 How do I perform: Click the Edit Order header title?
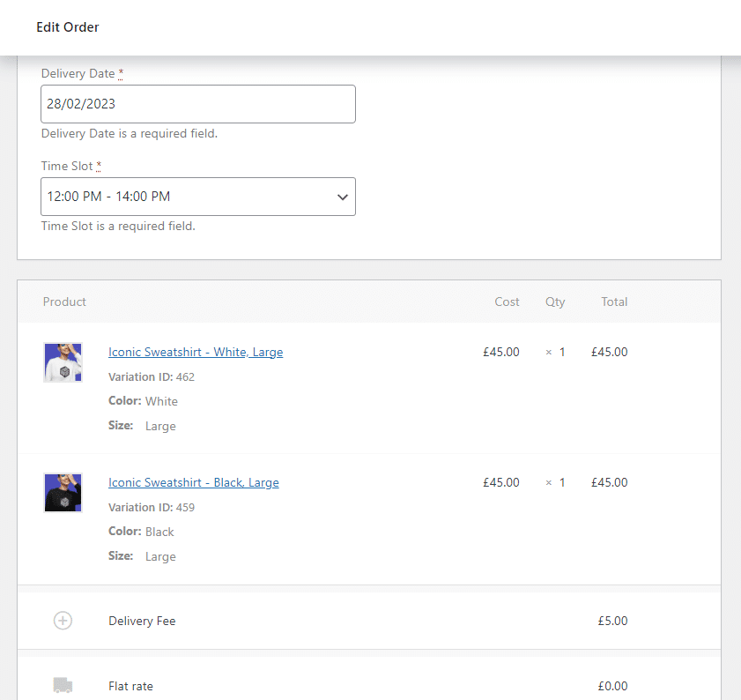[68, 27]
